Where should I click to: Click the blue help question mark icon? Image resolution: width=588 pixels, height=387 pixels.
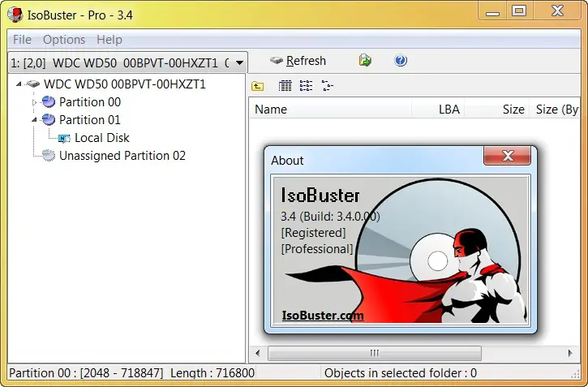(401, 60)
